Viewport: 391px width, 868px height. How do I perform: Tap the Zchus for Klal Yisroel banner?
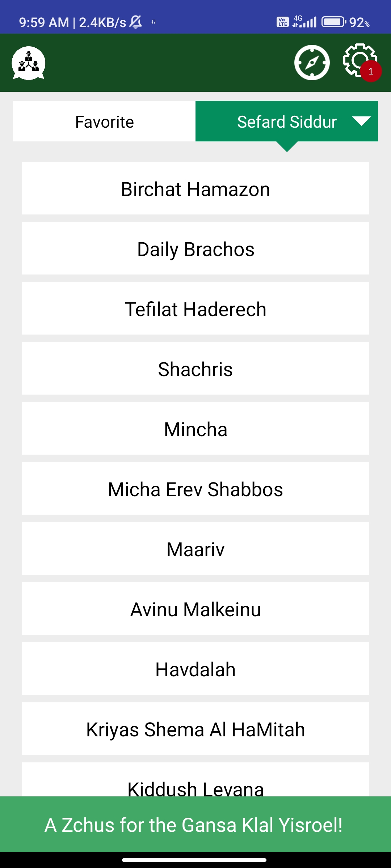(x=195, y=824)
